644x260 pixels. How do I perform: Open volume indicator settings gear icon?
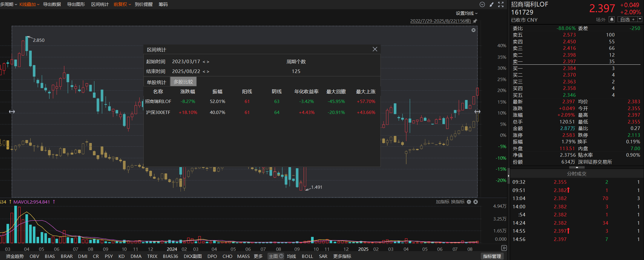click(469, 202)
